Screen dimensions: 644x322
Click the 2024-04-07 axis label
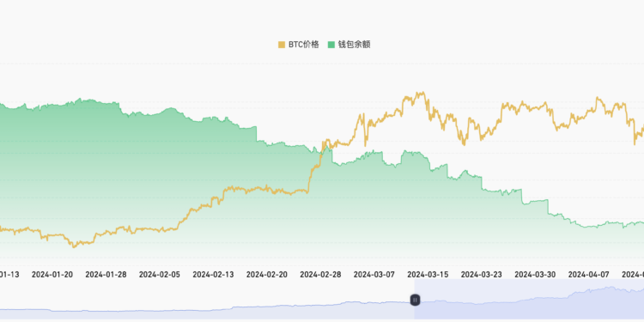click(589, 275)
